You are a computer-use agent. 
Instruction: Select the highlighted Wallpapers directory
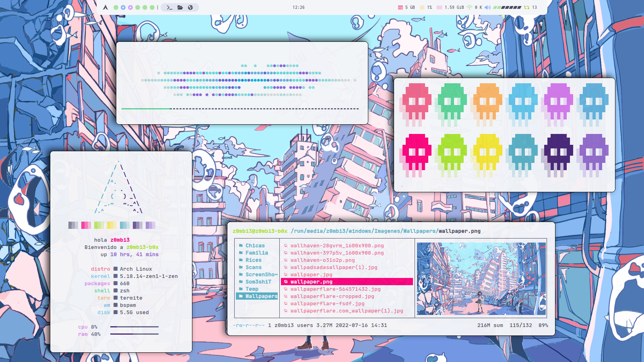pyautogui.click(x=257, y=296)
